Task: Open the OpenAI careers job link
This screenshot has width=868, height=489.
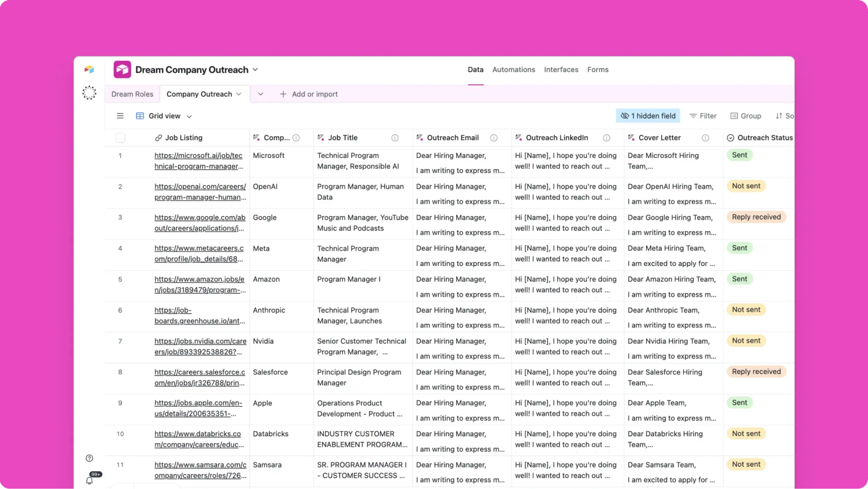Action: click(x=200, y=192)
